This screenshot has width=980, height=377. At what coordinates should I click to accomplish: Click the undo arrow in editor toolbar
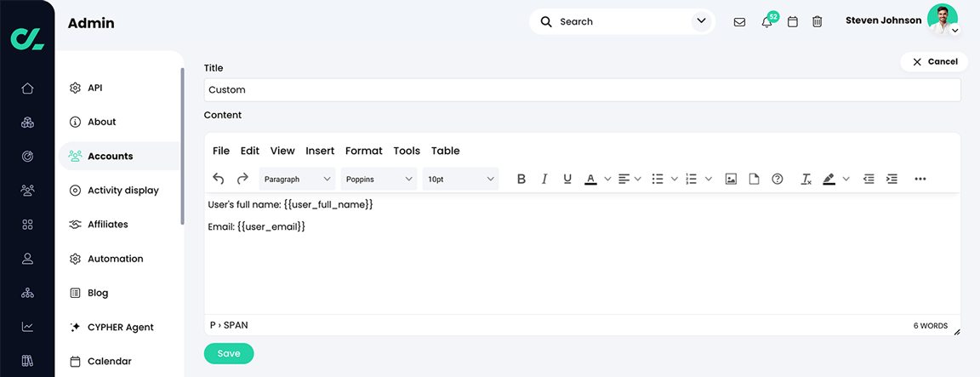(218, 179)
